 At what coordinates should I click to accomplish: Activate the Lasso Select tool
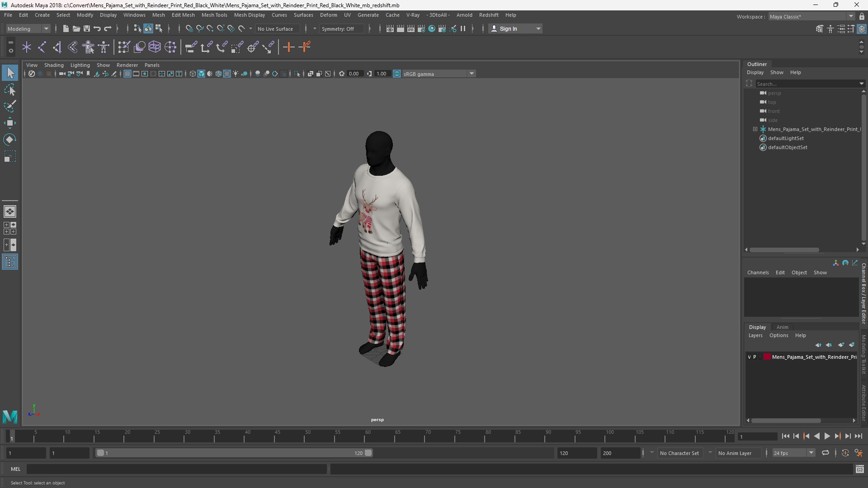coord(10,90)
